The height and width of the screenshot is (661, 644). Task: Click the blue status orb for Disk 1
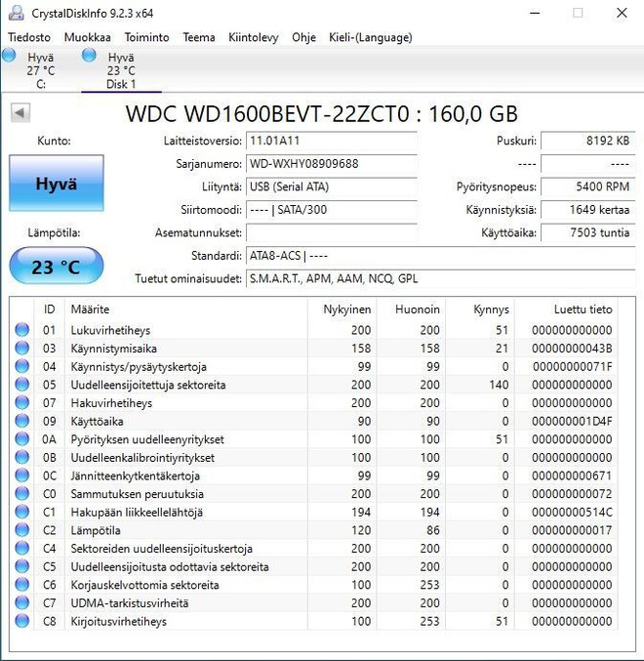click(89, 55)
